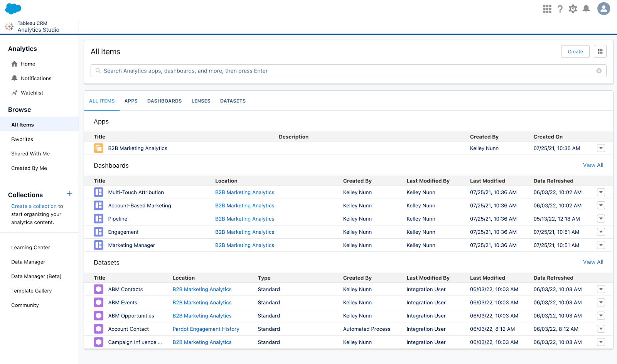Select the Lenses tab
The height and width of the screenshot is (364, 617).
tap(201, 101)
